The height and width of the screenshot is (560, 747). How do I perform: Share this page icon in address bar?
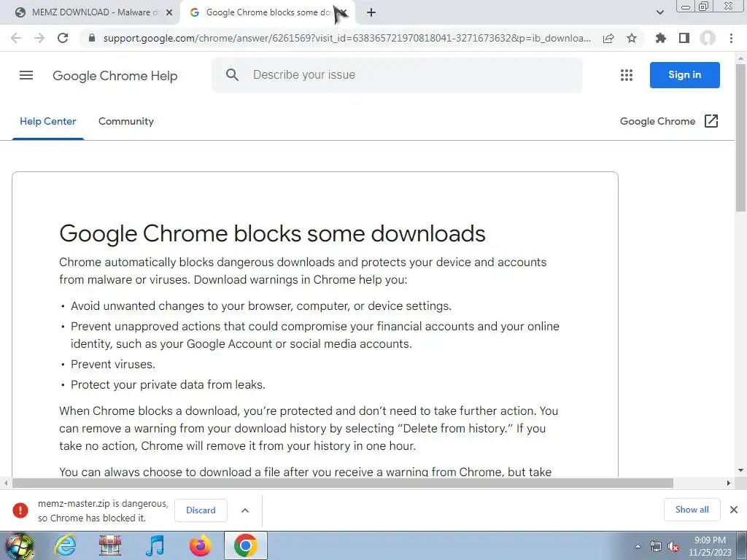click(x=608, y=38)
